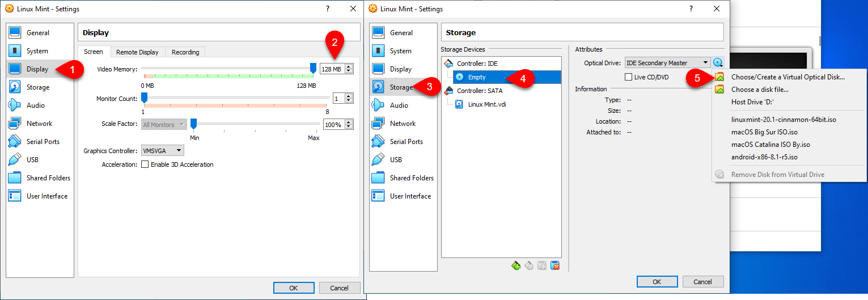Viewport: 868px width, 300px height.
Task: Pick macOS Big Sur ISO.iso from the menu
Action: pyautogui.click(x=788, y=132)
